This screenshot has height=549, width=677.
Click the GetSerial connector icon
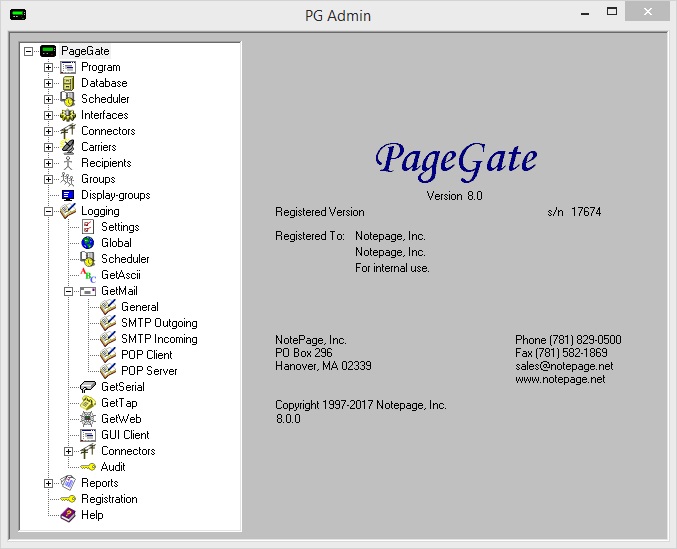[88, 387]
